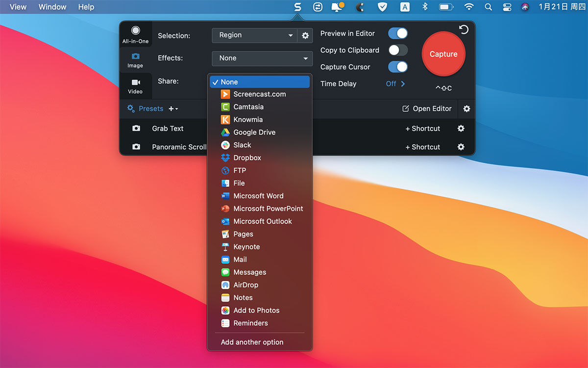Choose None in the Share menu
The width and height of the screenshot is (588, 368).
tap(260, 82)
